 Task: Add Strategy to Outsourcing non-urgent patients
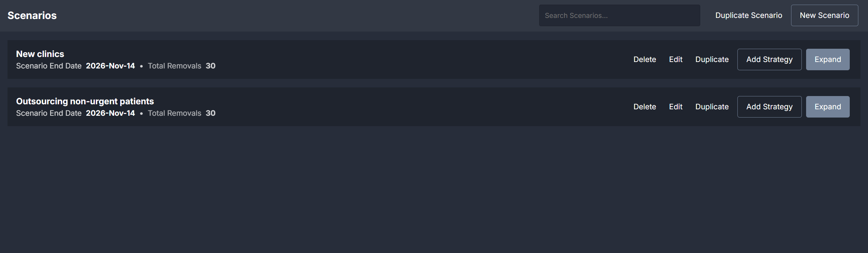[x=769, y=107]
